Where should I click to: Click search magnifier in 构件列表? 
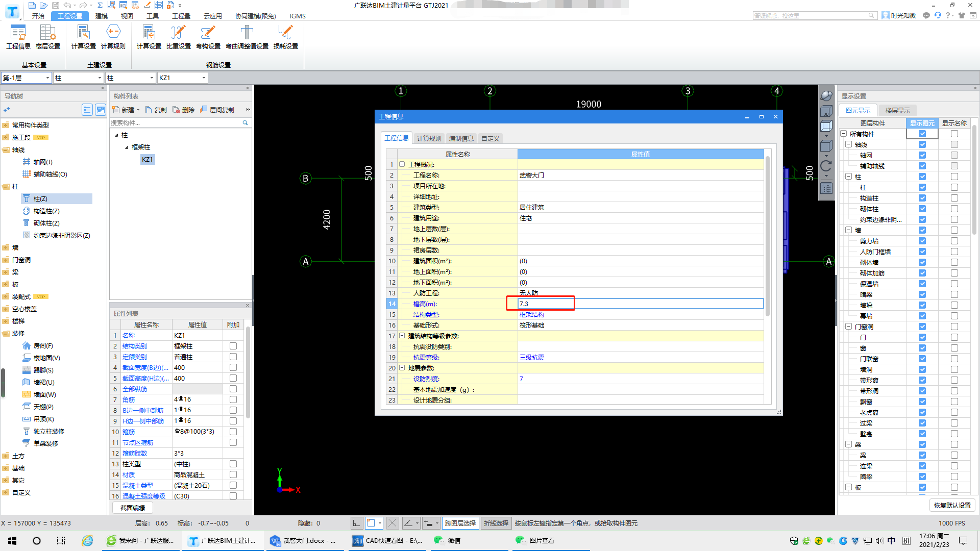tap(245, 123)
